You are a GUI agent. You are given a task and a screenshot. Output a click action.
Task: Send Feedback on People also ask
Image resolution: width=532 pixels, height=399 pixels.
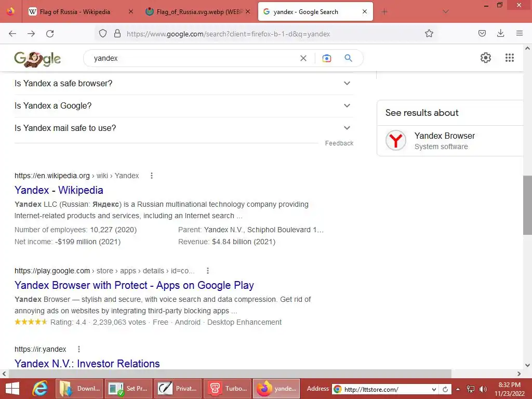(x=339, y=143)
